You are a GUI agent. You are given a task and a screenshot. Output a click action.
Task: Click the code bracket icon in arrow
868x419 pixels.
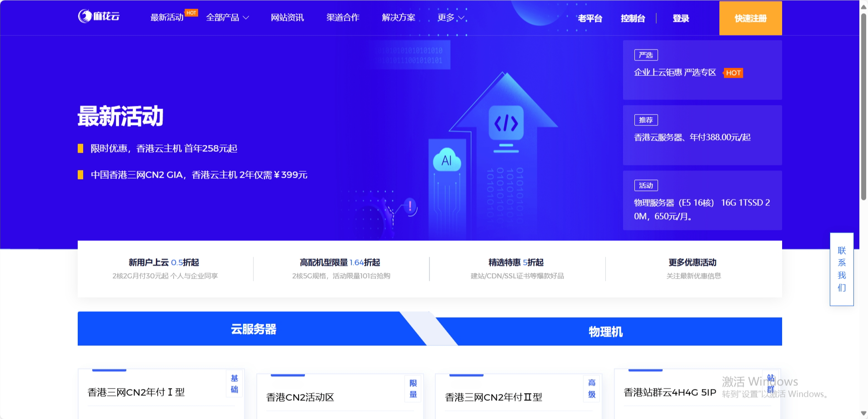click(x=506, y=123)
